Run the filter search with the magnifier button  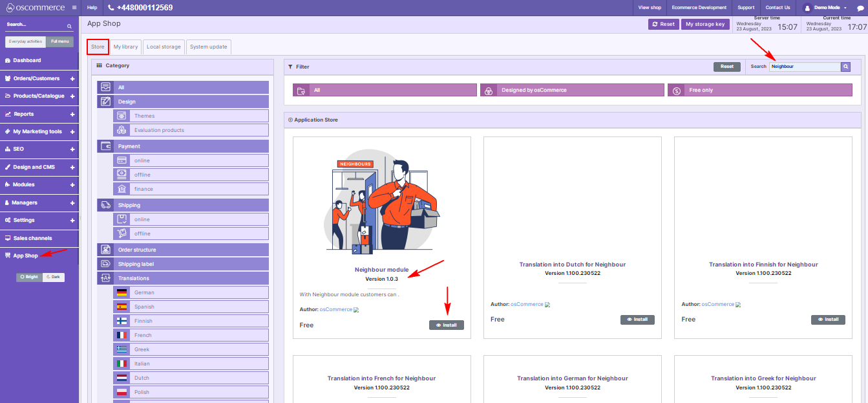(845, 67)
